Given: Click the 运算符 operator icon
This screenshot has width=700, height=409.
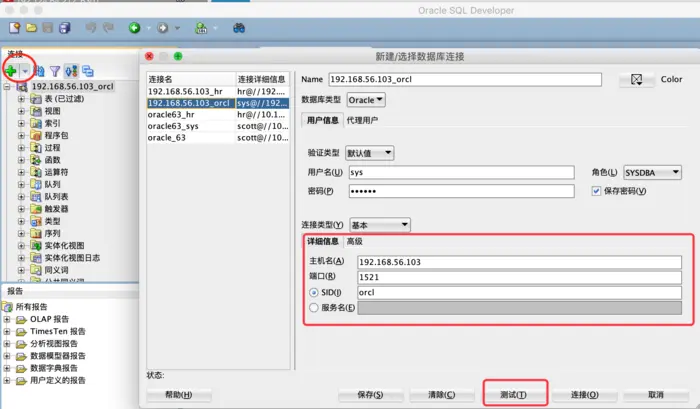Looking at the screenshot, I should 36,172.
